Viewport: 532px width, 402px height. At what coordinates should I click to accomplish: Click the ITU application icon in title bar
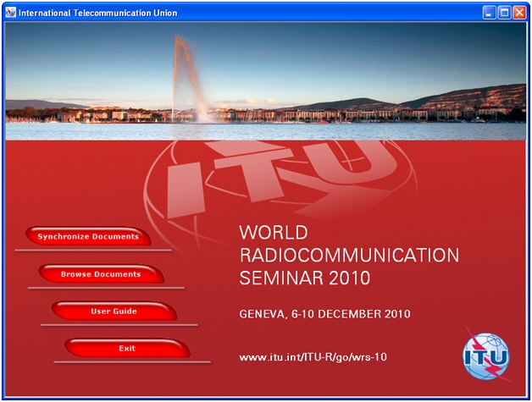click(11, 13)
